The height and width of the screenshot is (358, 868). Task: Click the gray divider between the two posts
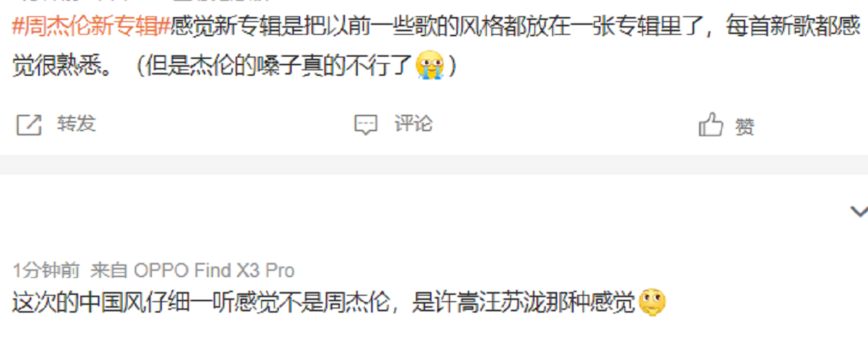[434, 164]
